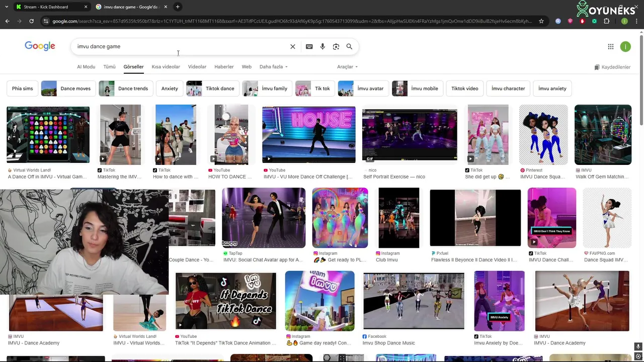Filter by the Phia sims chip
This screenshot has height=362, width=644.
pyautogui.click(x=22, y=88)
